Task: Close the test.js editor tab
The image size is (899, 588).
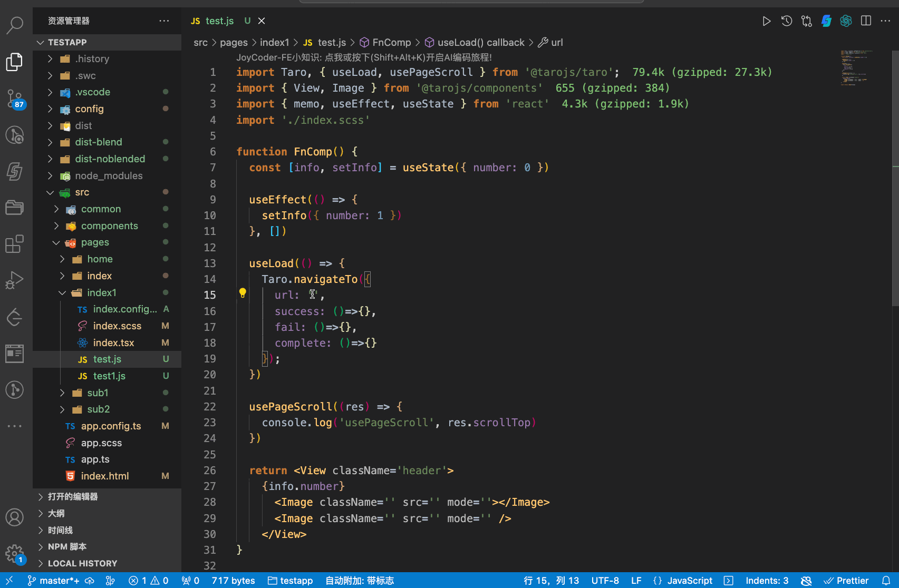Action: coord(262,21)
